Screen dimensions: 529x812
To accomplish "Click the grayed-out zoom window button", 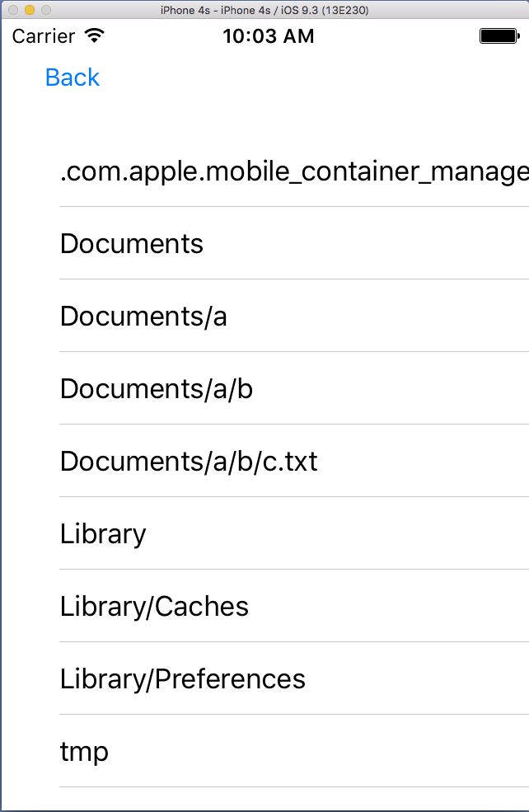I will pos(45,10).
